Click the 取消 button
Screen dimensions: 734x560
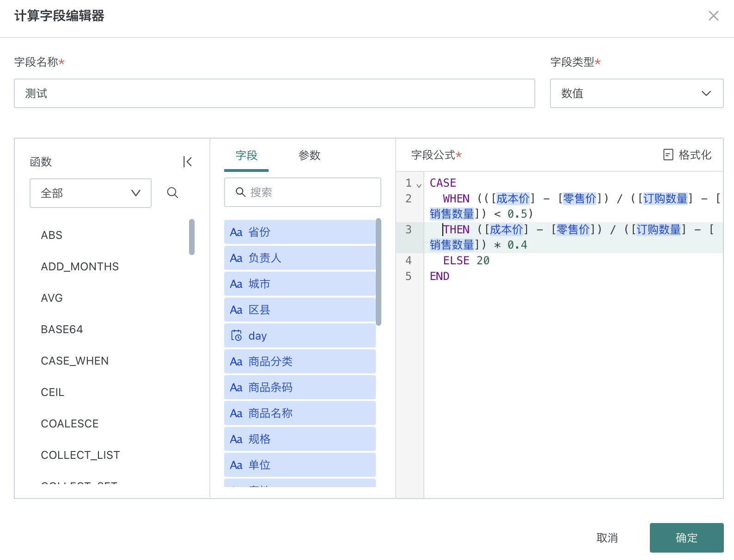click(x=607, y=538)
